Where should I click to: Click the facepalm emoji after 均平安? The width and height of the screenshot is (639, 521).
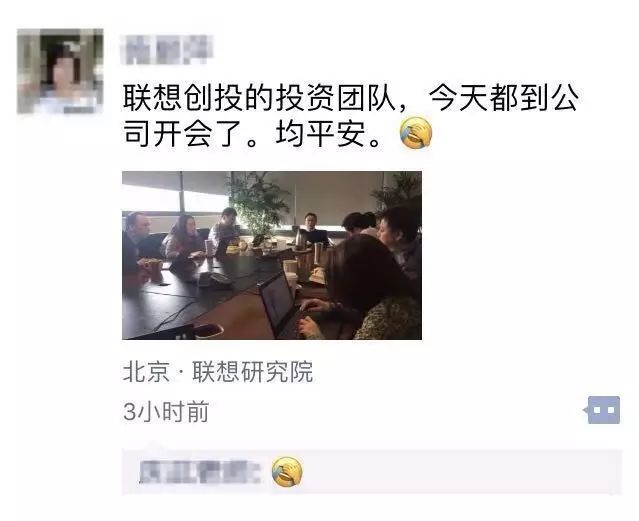[x=416, y=132]
